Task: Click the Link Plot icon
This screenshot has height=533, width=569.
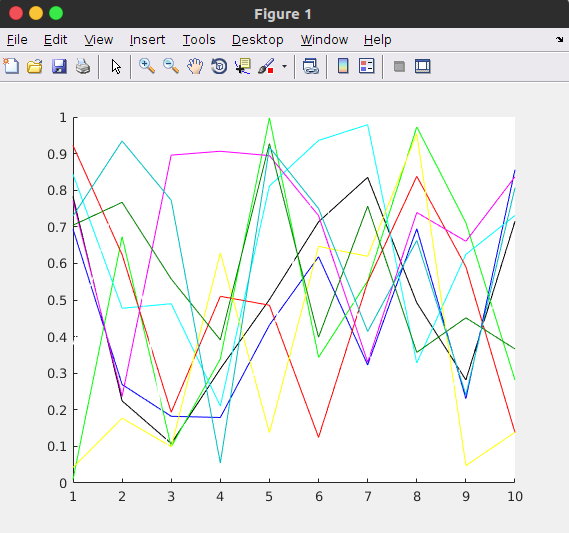Action: point(311,66)
